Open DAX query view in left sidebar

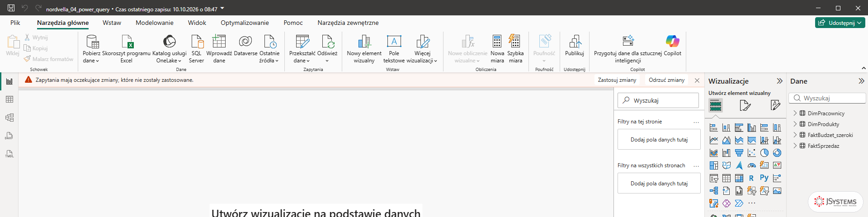tap(9, 136)
